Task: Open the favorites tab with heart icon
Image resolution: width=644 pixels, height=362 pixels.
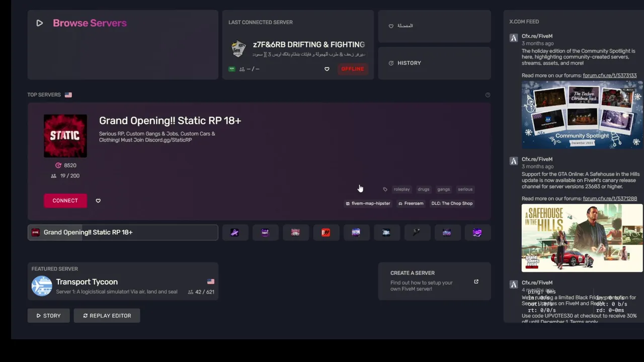Action: point(434,26)
